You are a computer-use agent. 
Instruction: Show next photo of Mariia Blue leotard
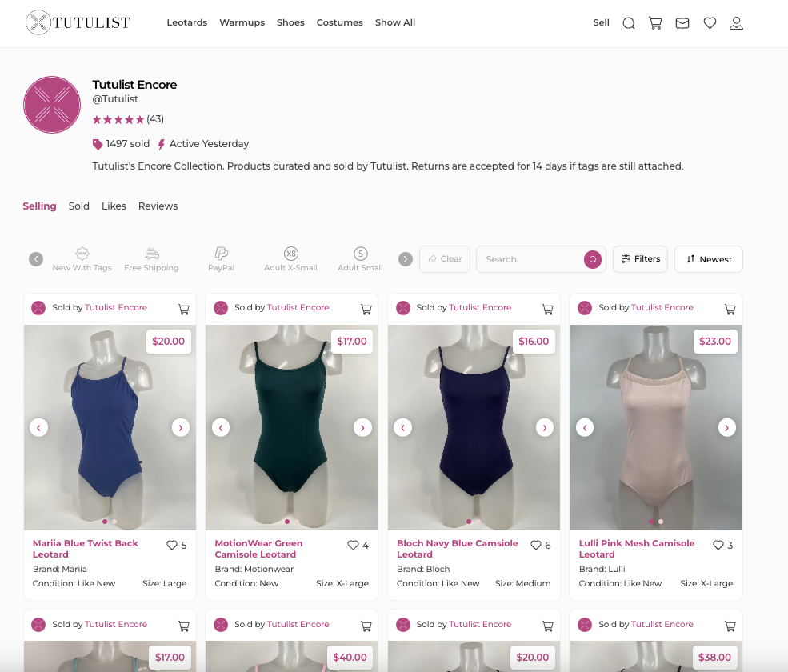tap(181, 428)
